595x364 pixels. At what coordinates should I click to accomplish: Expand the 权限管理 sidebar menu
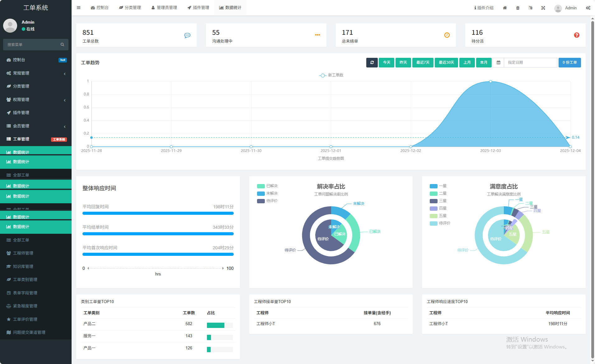pyautogui.click(x=36, y=99)
